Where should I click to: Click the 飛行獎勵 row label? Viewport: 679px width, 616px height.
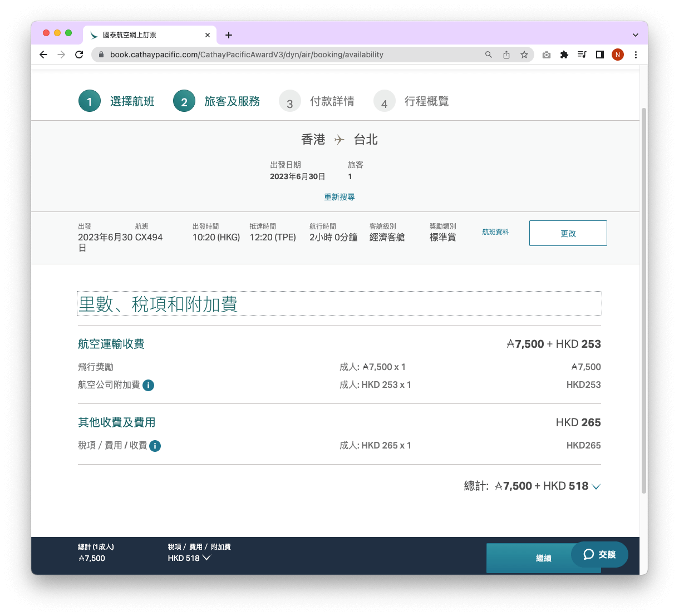pyautogui.click(x=96, y=367)
